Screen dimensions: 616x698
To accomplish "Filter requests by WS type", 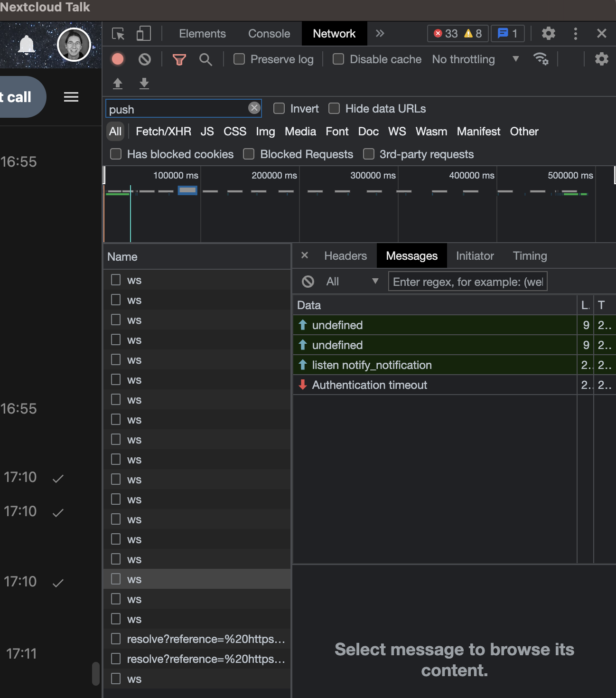I will point(397,132).
